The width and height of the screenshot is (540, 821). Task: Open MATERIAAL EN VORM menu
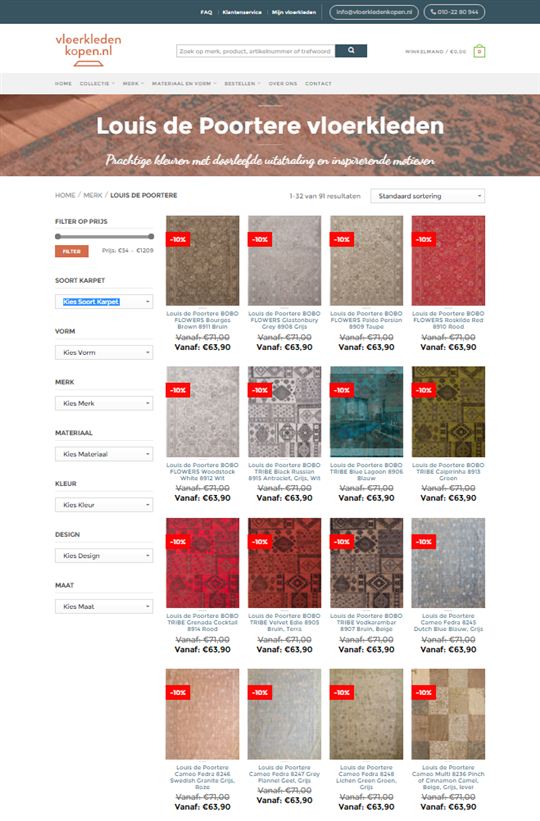pos(184,83)
